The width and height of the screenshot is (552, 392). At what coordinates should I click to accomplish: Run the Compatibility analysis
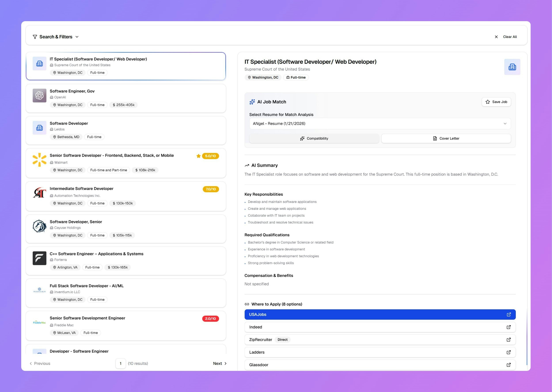(314, 138)
